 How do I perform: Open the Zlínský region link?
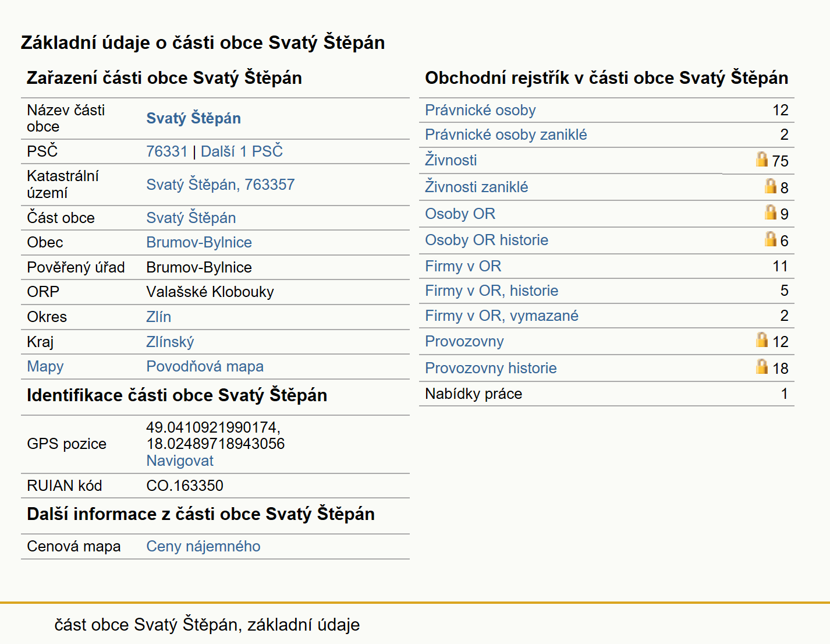coord(170,342)
